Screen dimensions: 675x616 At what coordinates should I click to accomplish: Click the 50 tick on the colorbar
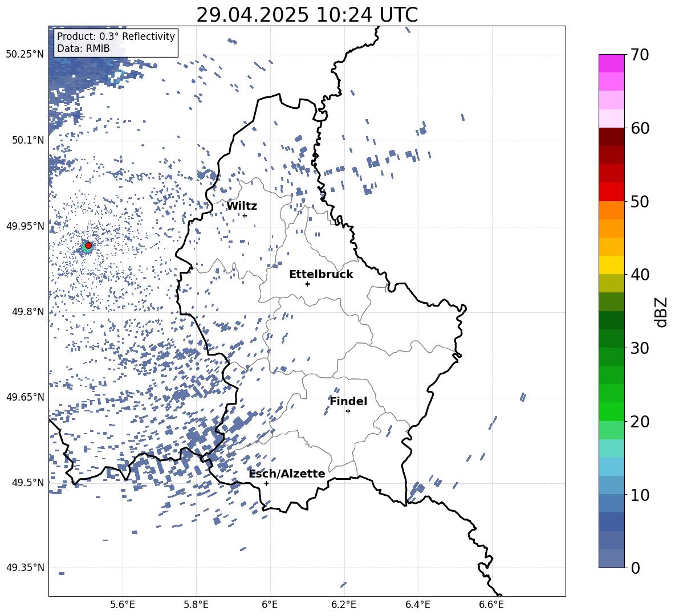[x=640, y=201]
